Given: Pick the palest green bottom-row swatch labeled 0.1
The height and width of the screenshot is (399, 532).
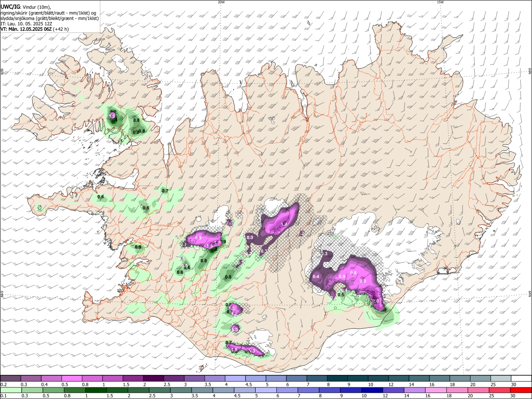Looking at the screenshot, I should tap(10, 390).
